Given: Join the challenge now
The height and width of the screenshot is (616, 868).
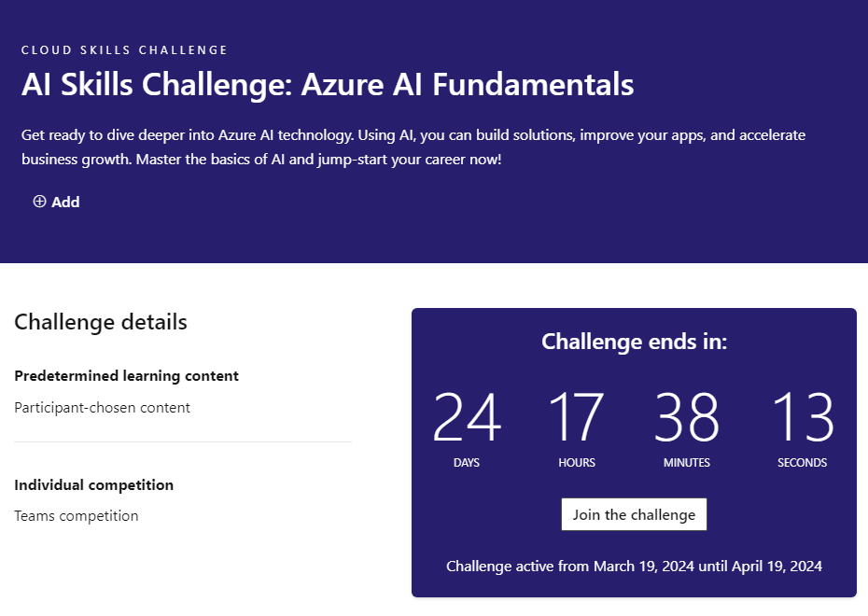Looking at the screenshot, I should click(634, 514).
